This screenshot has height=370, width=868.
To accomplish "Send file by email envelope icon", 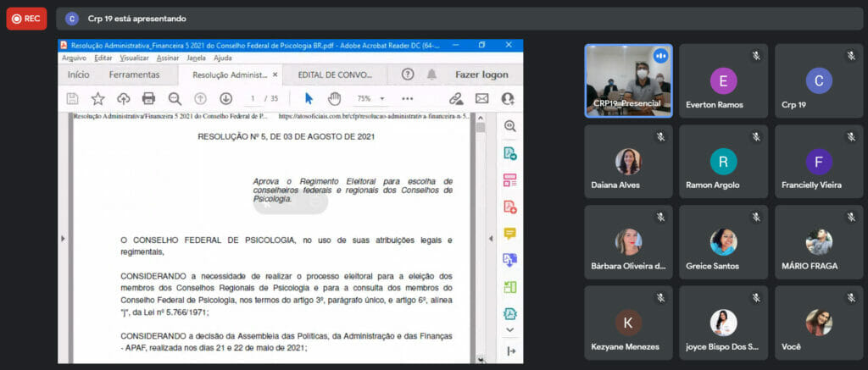I will pyautogui.click(x=481, y=98).
